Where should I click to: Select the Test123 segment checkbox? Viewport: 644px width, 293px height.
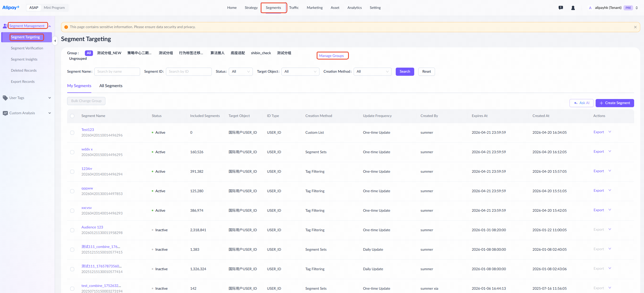click(x=72, y=133)
